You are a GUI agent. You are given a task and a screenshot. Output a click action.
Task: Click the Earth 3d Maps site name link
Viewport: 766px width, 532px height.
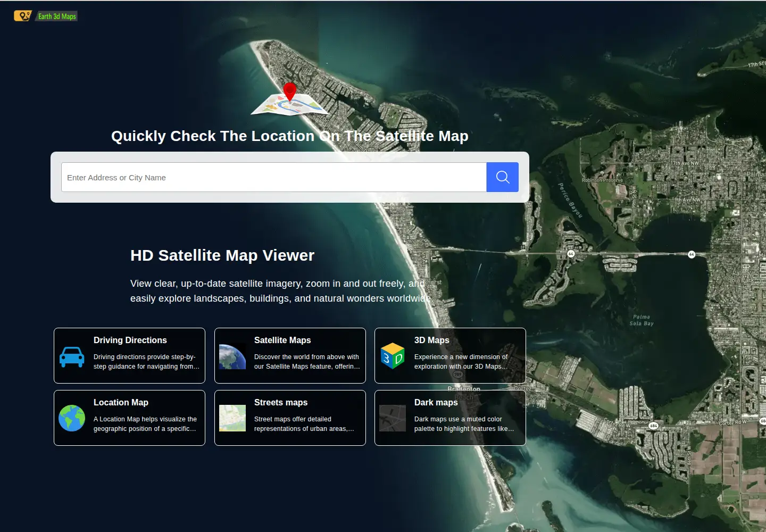(x=57, y=16)
